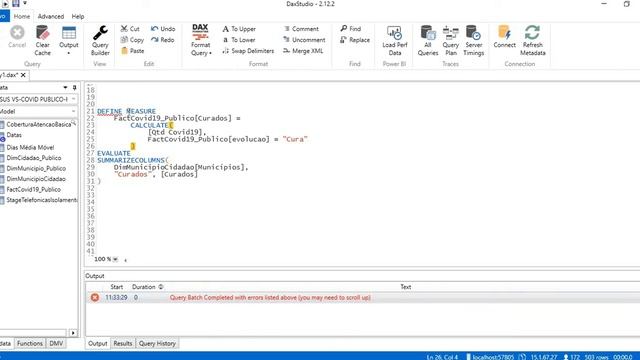Click Merge XML button
The height and width of the screenshot is (360, 640).
pos(303,51)
